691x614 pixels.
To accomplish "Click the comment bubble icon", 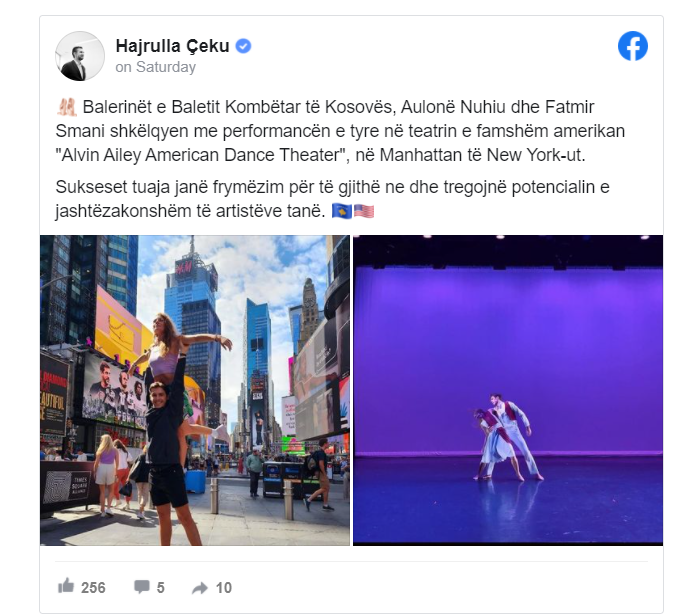I will pos(142,587).
